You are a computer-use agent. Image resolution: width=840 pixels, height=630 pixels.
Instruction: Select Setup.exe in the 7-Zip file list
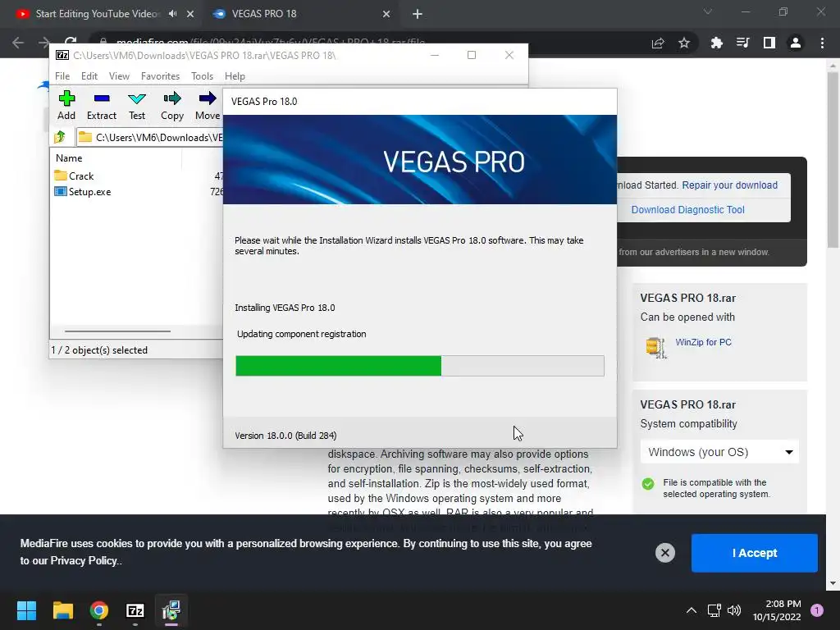(83, 192)
